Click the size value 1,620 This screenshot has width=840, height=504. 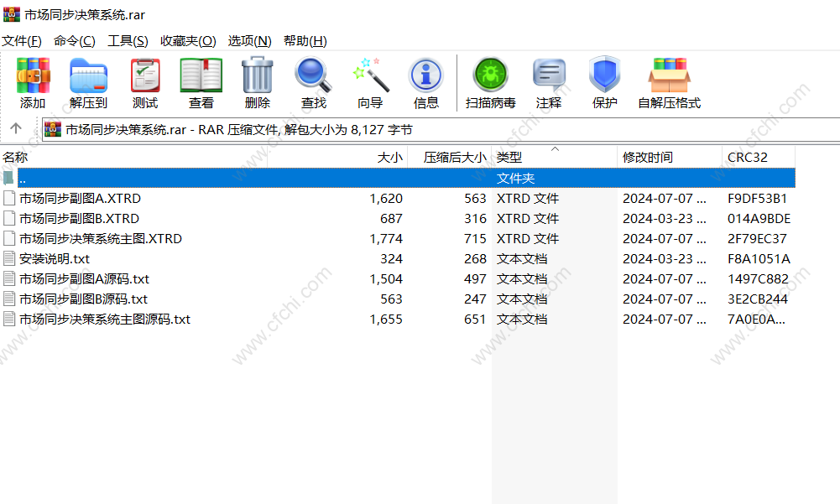point(386,198)
